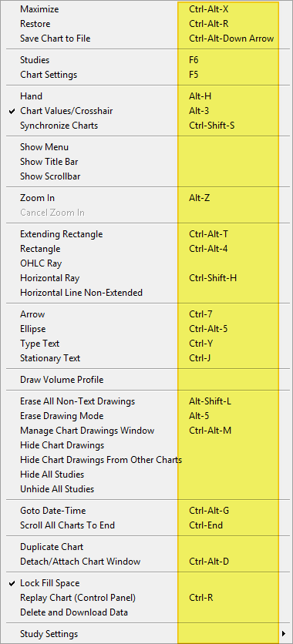Open the Studies window entry
The width and height of the screenshot is (293, 644).
pyautogui.click(x=146, y=60)
